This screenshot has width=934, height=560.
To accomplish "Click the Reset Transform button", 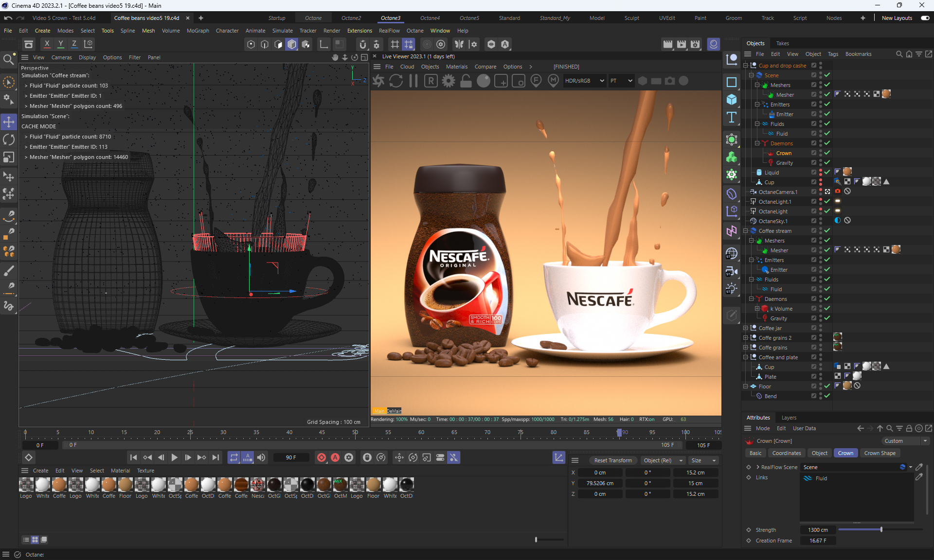I will (x=613, y=460).
